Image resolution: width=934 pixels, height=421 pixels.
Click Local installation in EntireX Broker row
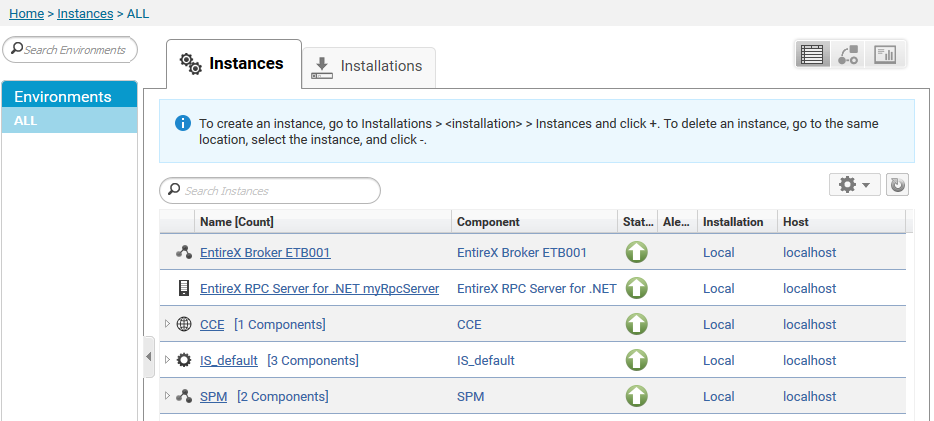[x=718, y=252]
